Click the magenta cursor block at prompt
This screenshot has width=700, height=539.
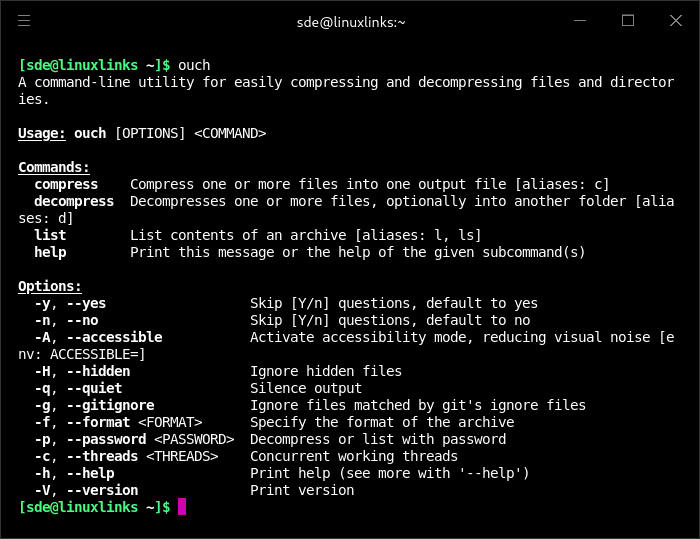pos(182,507)
